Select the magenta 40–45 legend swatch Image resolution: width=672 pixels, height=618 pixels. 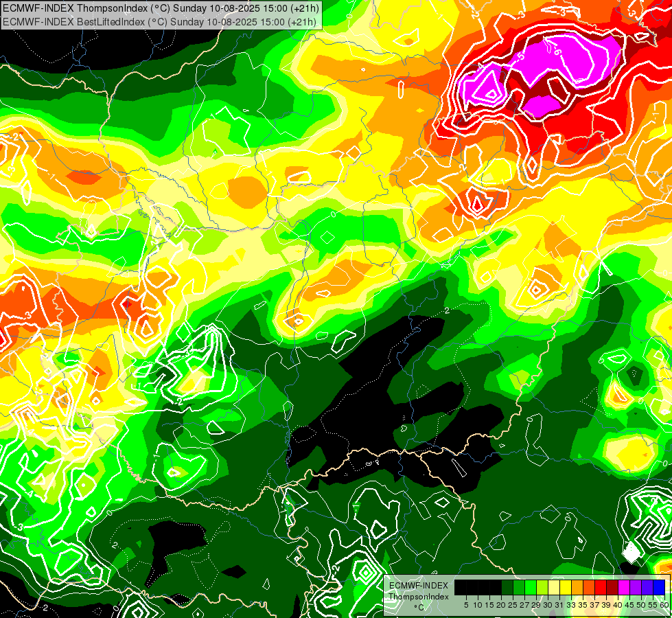click(x=623, y=587)
